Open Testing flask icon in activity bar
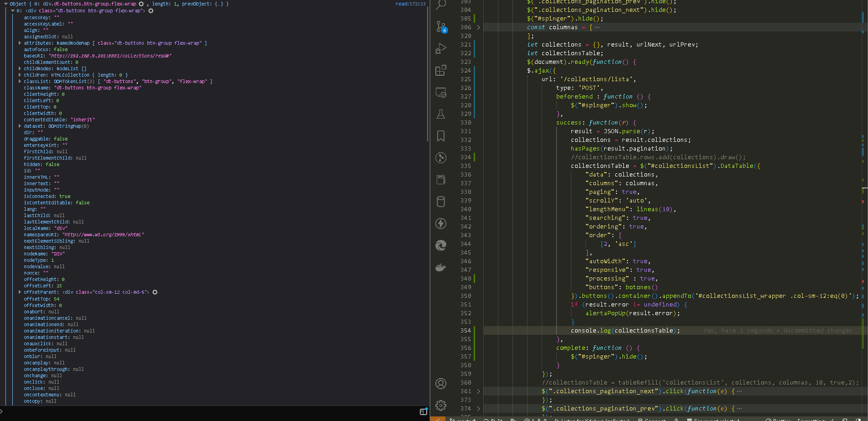 [x=441, y=114]
